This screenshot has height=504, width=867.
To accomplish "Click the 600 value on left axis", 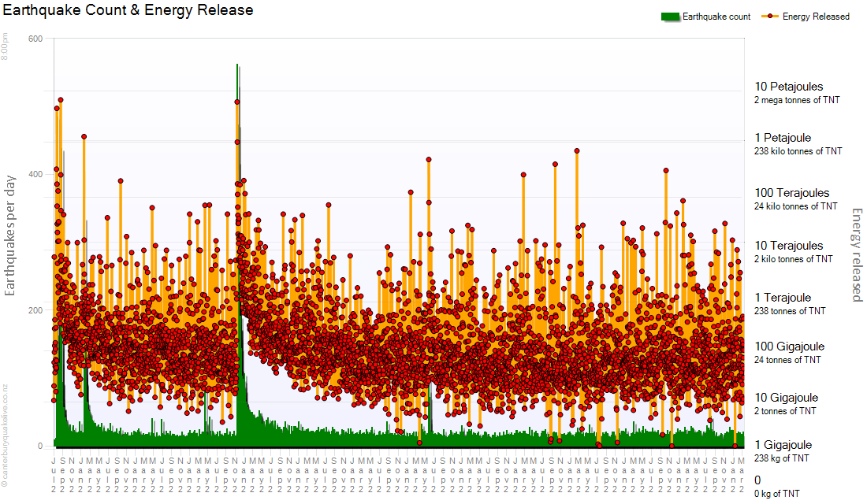I will 35,39.
